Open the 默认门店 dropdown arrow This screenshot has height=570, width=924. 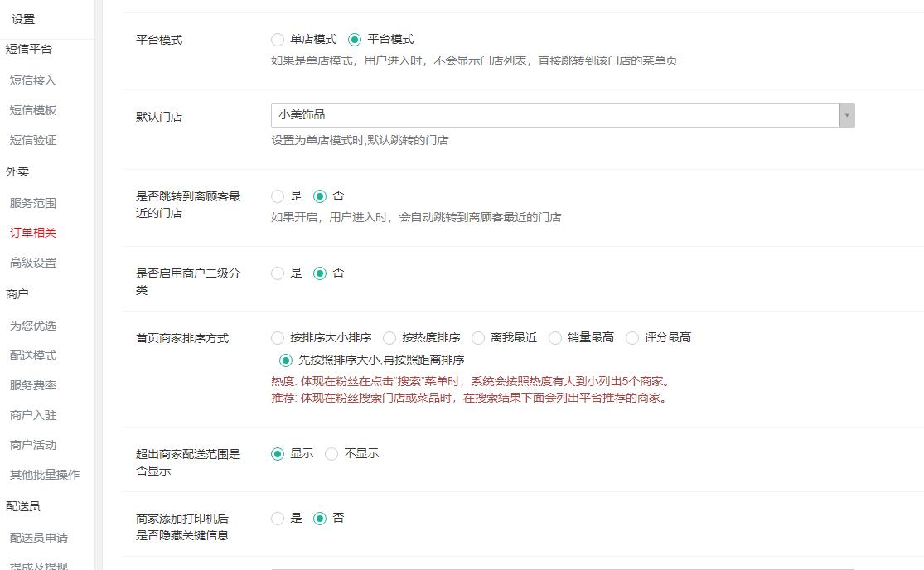click(847, 115)
